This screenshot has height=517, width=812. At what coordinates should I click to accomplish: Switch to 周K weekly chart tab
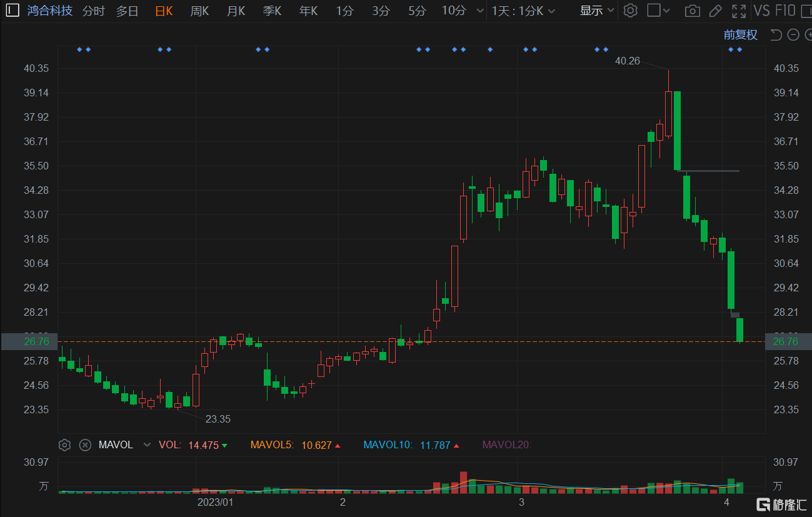200,11
